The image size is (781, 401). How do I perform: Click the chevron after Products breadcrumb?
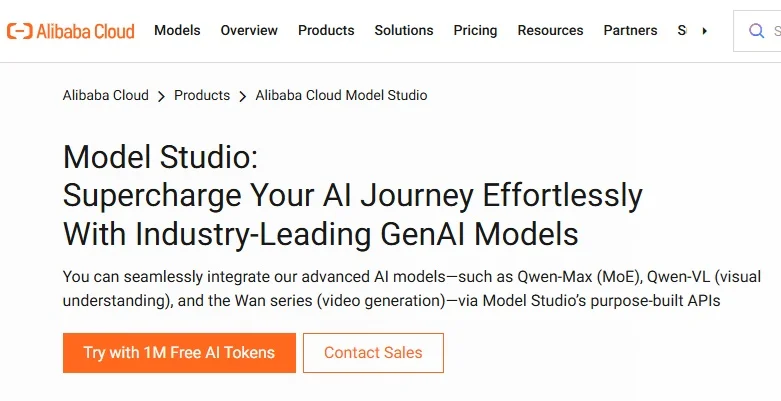pyautogui.click(x=242, y=96)
